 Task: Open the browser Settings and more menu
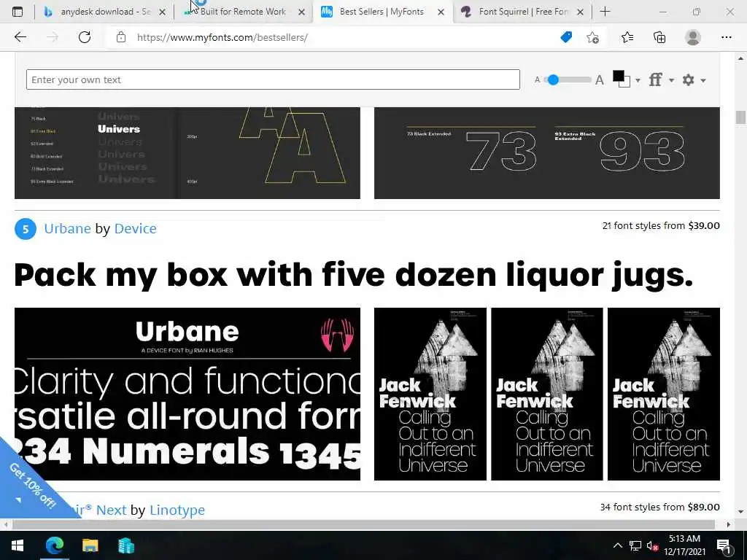click(726, 37)
